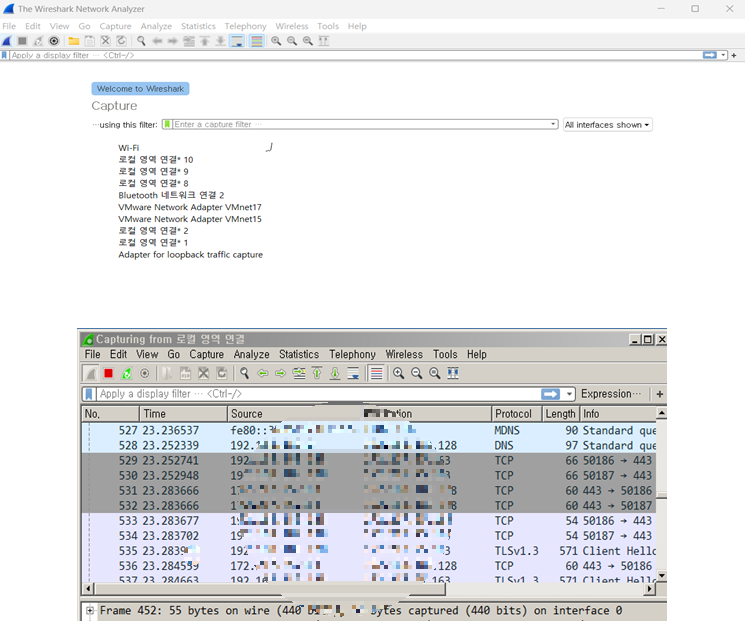Screen dimensions: 745x621
Task: Click the go to specified packet icon in the capturing window
Action: pos(299,373)
